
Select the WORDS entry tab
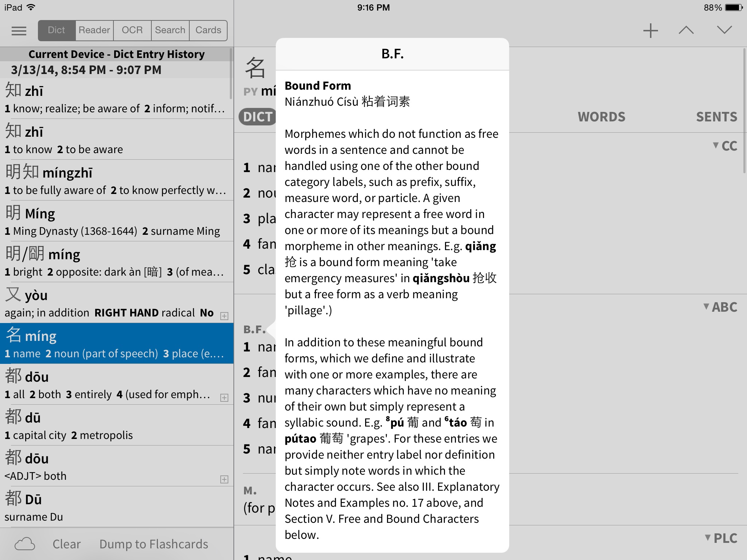click(x=601, y=117)
